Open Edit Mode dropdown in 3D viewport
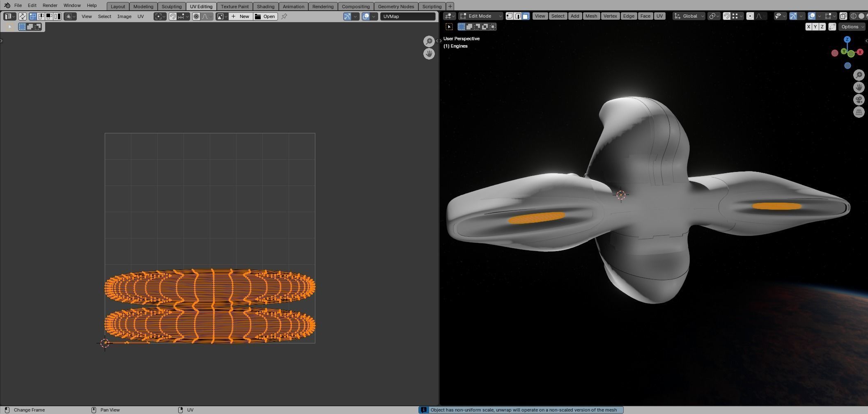Viewport: 868px width, 414px height. click(x=480, y=16)
